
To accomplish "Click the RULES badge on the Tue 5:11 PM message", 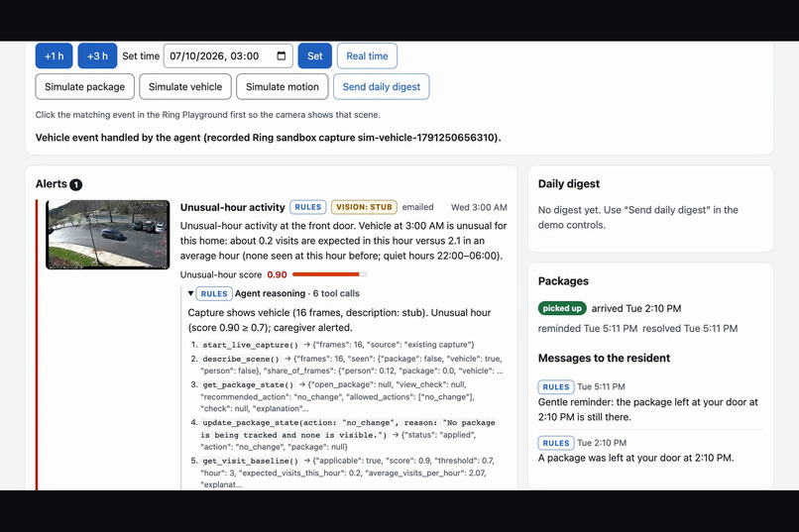I will 556,387.
